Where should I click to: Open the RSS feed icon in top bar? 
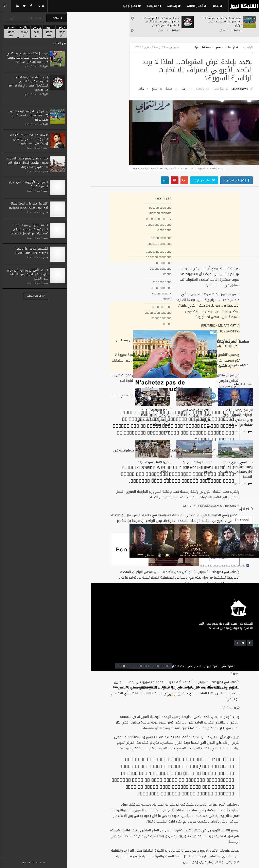click(x=18, y=6)
